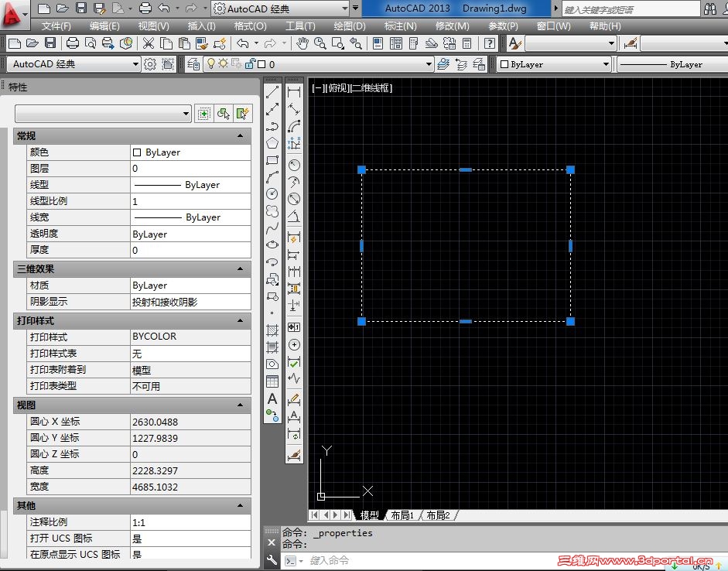The image size is (728, 571).
Task: Select the Multiline Text tool
Action: (x=272, y=398)
